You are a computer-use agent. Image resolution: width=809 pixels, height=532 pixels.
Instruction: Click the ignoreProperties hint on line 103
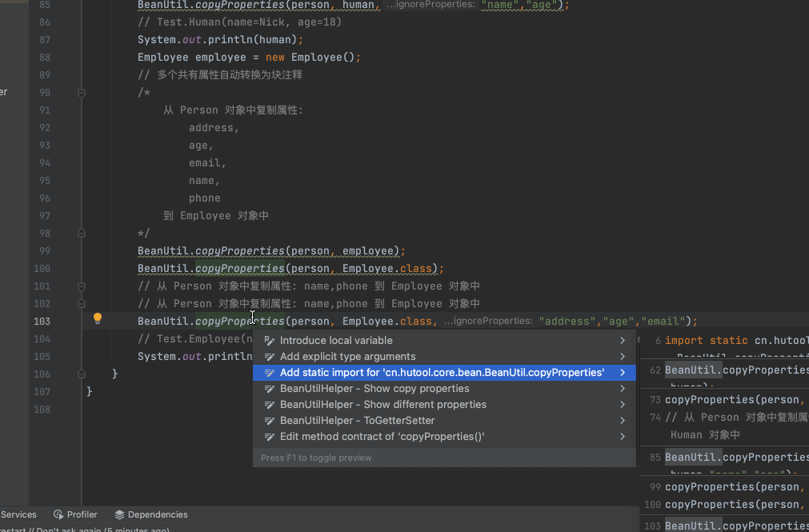(488, 322)
